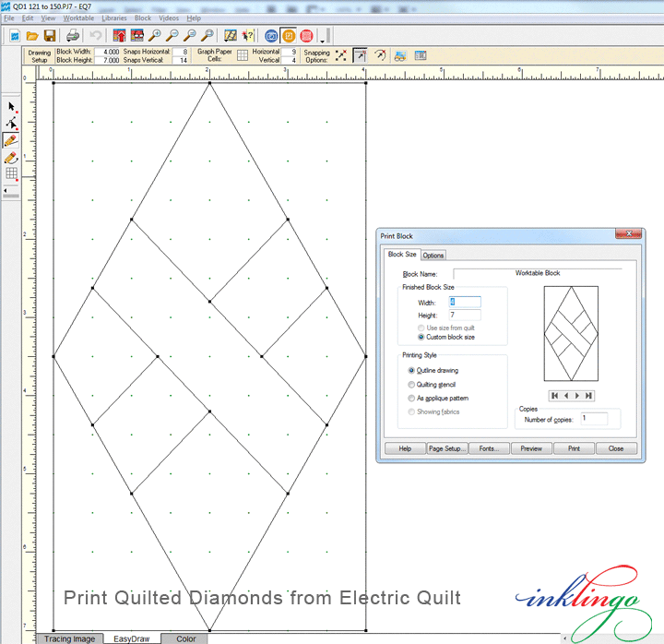Toggle the graph paper grid icon
The image size is (664, 644).
tap(243, 55)
